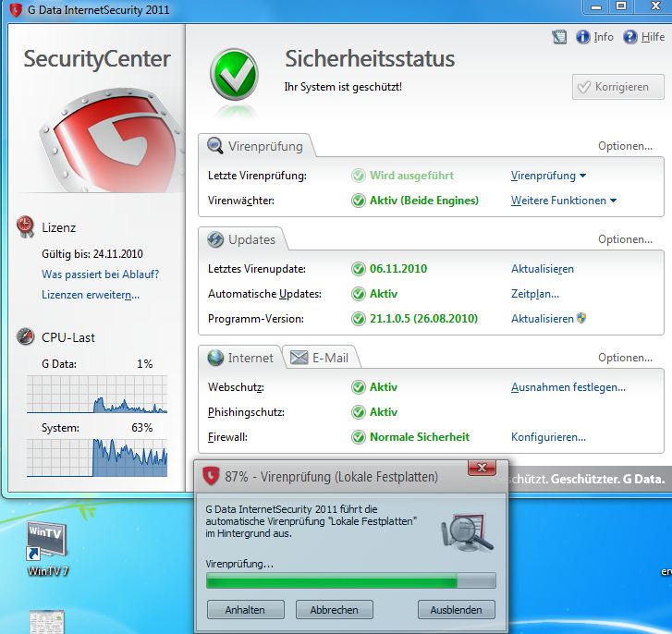Open the Firewall Konfigurieren link

click(x=548, y=437)
